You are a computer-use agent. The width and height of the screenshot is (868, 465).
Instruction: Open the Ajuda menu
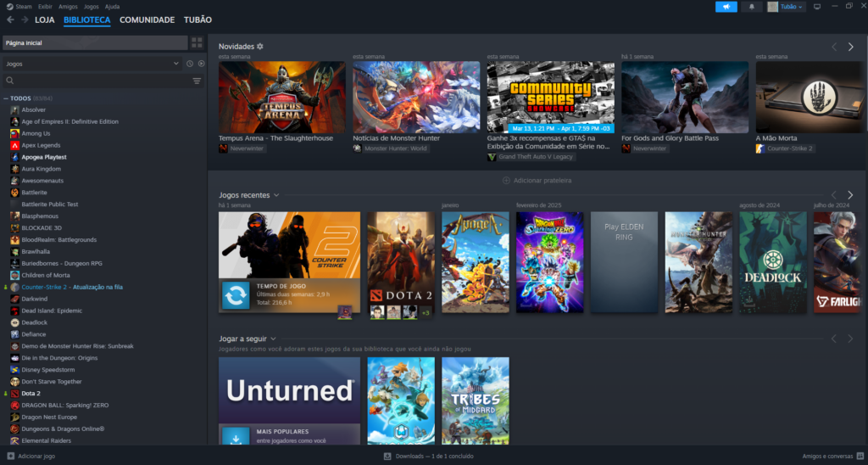[112, 7]
